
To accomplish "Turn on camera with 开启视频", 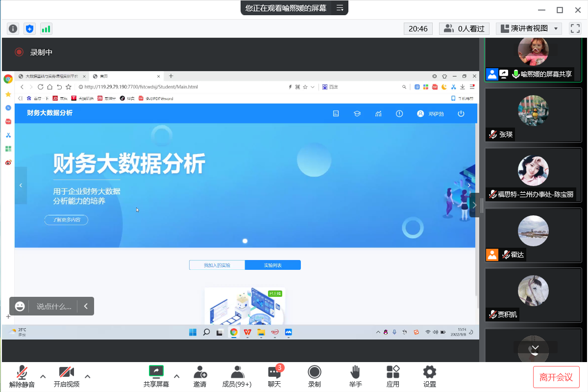I will pos(67,376).
